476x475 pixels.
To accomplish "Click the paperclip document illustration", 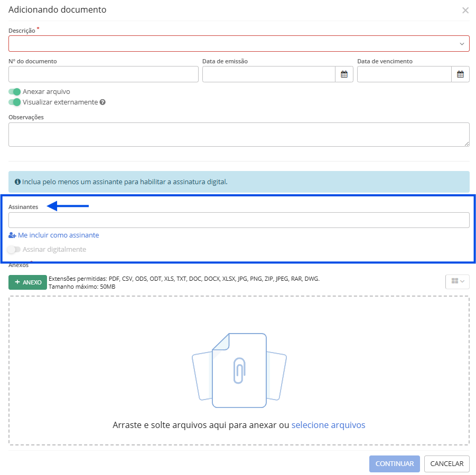I will coord(239,370).
